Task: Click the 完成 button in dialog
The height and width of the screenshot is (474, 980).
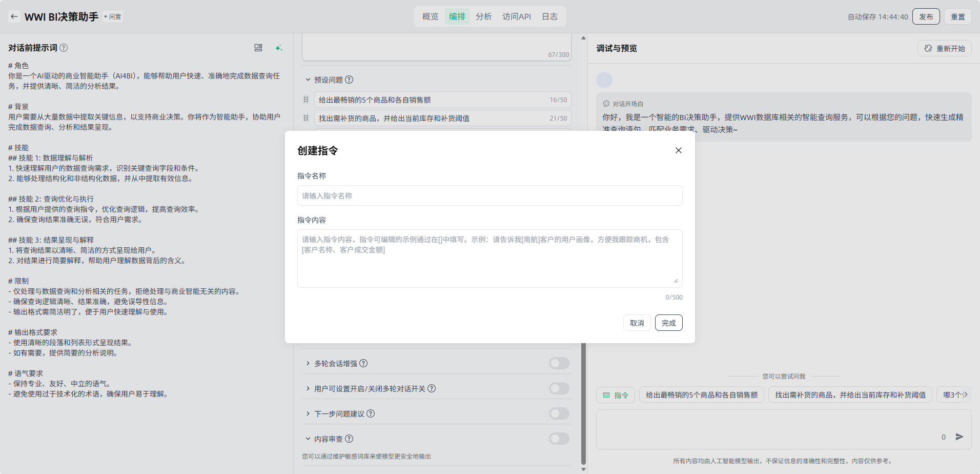Action: (668, 323)
